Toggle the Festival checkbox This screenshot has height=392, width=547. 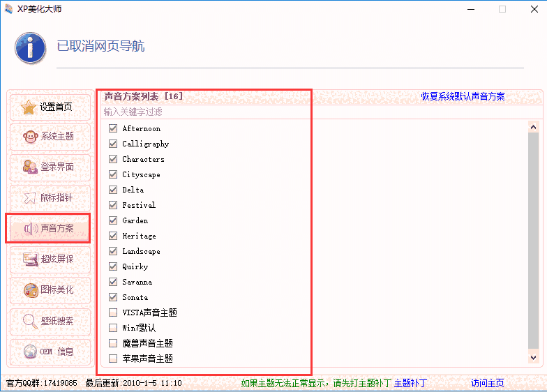tap(113, 205)
